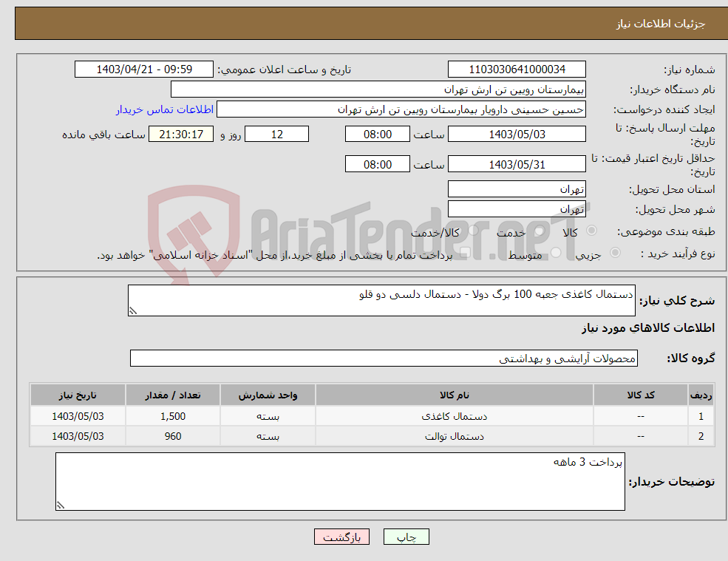Click the price validity date 1403/05/31 field
Viewport: 728px width, 561px height.
(x=517, y=164)
